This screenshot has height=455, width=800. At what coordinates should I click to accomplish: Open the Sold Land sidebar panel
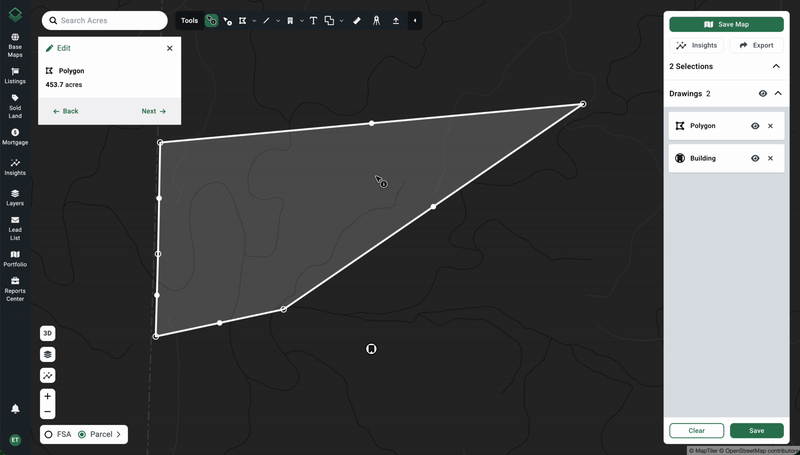pyautogui.click(x=15, y=102)
